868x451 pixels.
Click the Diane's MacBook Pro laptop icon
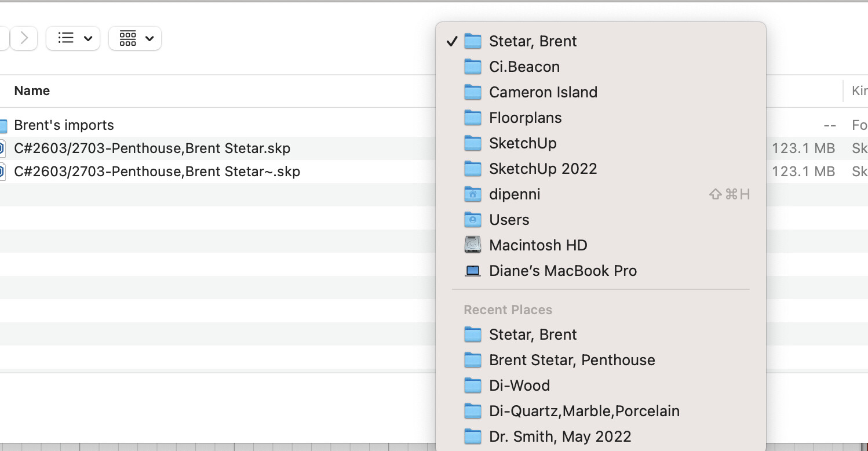(x=473, y=271)
